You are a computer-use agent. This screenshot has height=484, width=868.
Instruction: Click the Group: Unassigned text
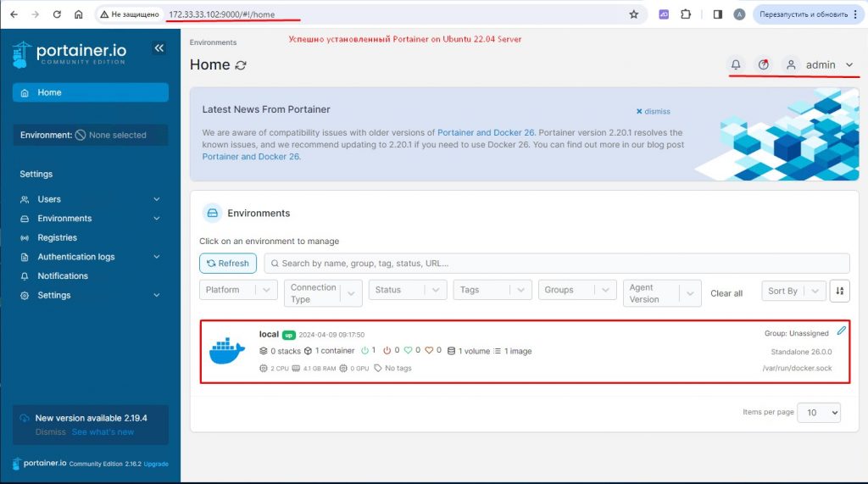(x=797, y=333)
